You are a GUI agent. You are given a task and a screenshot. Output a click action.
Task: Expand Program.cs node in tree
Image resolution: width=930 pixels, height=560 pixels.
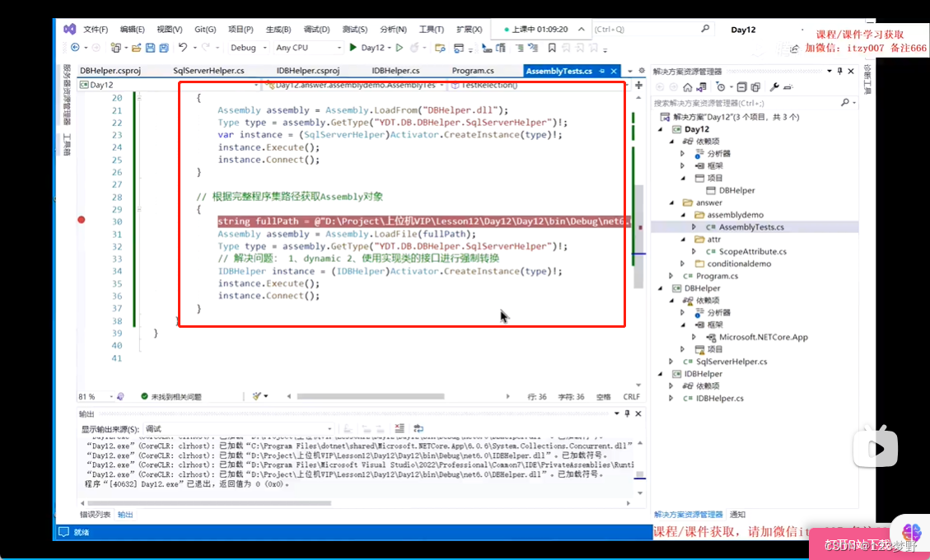click(671, 276)
